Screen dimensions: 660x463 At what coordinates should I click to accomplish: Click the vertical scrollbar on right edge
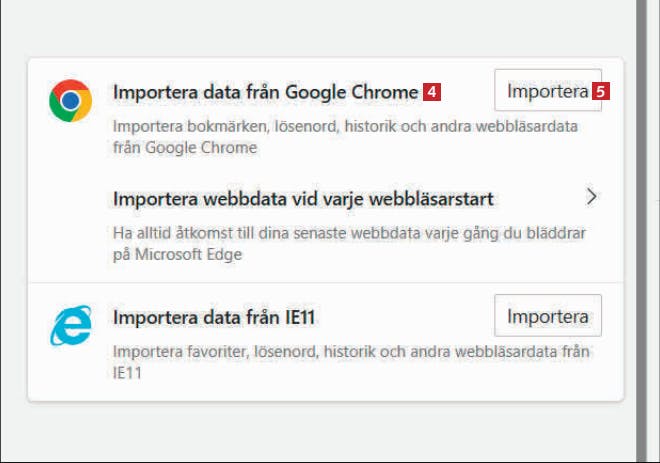click(x=641, y=231)
